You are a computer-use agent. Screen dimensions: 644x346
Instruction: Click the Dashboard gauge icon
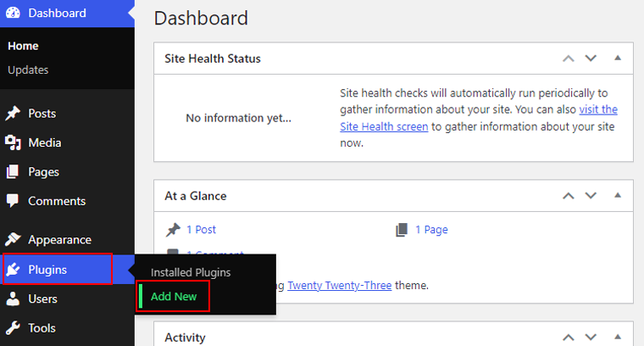[13, 13]
